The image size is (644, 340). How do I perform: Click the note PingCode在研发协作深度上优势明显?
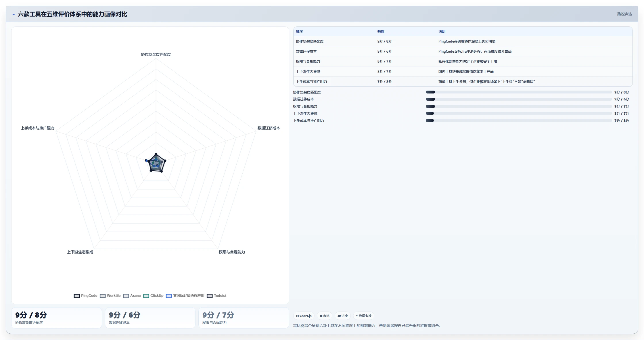click(x=467, y=41)
